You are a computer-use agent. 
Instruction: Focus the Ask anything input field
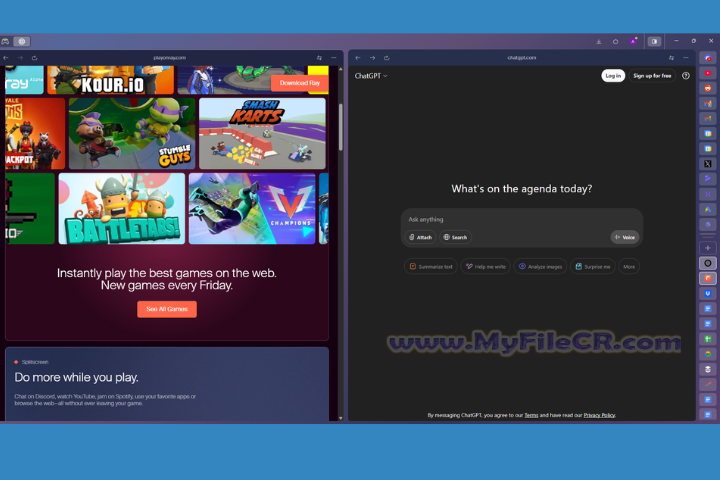point(521,220)
